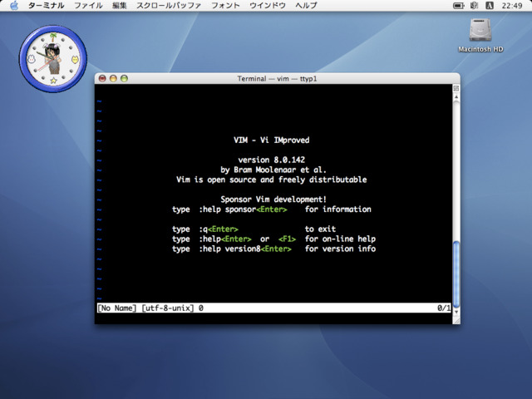Click the to exit text
The height and width of the screenshot is (399, 532).
[x=320, y=229]
